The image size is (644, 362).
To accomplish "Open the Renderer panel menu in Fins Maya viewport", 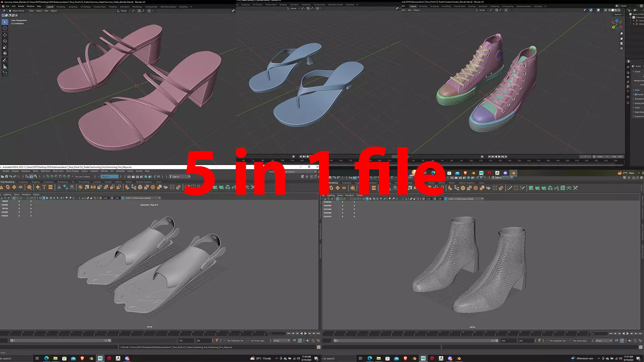I will tap(26, 194).
